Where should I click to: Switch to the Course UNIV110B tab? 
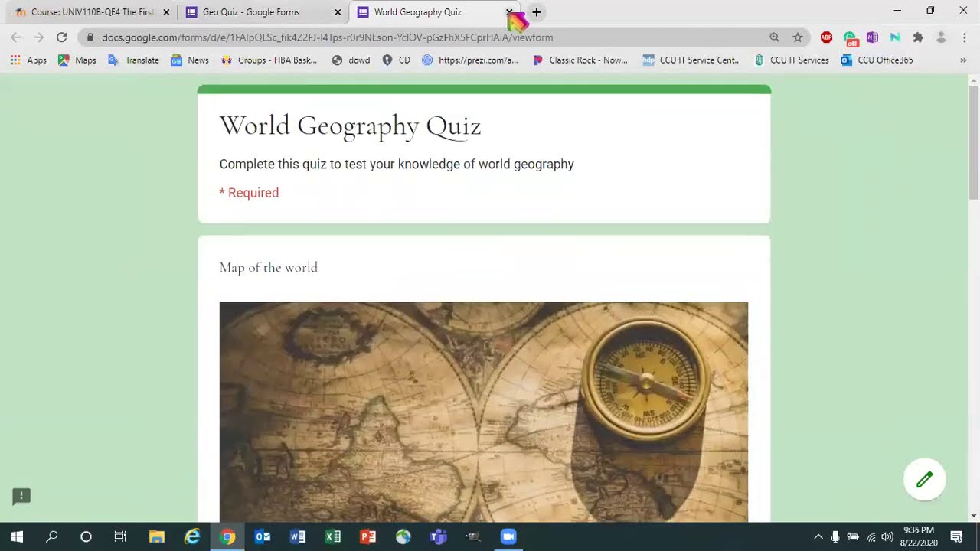pos(84,12)
